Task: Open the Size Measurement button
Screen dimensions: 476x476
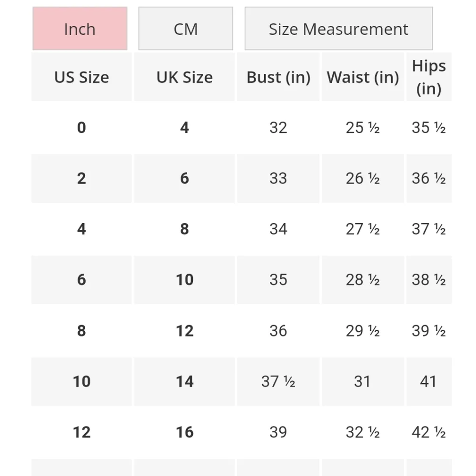Action: 338,29
